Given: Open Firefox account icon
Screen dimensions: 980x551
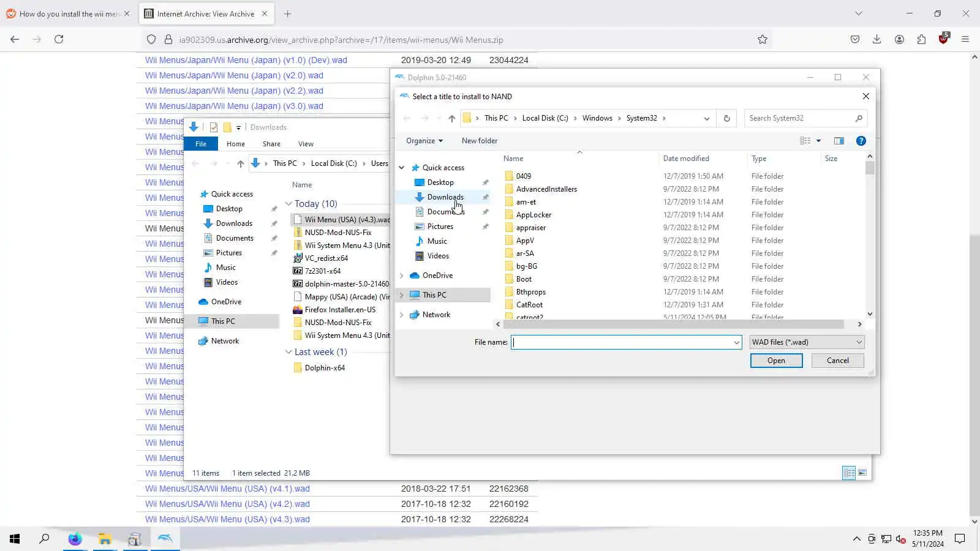Looking at the screenshot, I should click(x=899, y=39).
